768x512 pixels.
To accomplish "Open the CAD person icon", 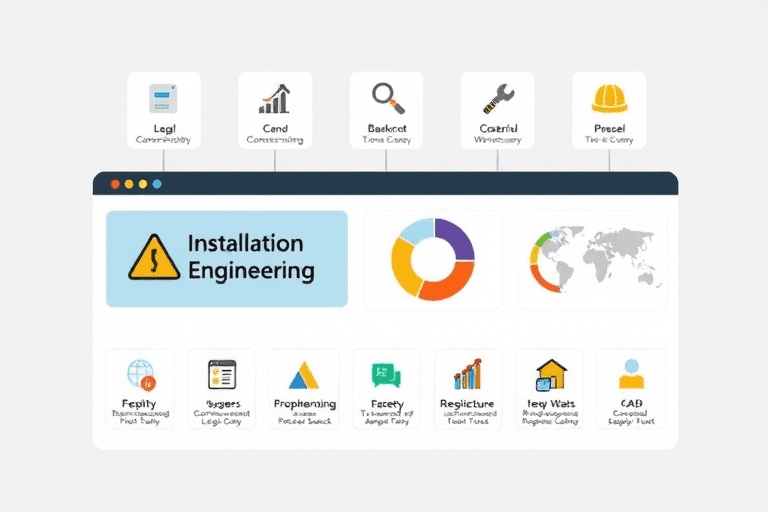I will point(631,374).
